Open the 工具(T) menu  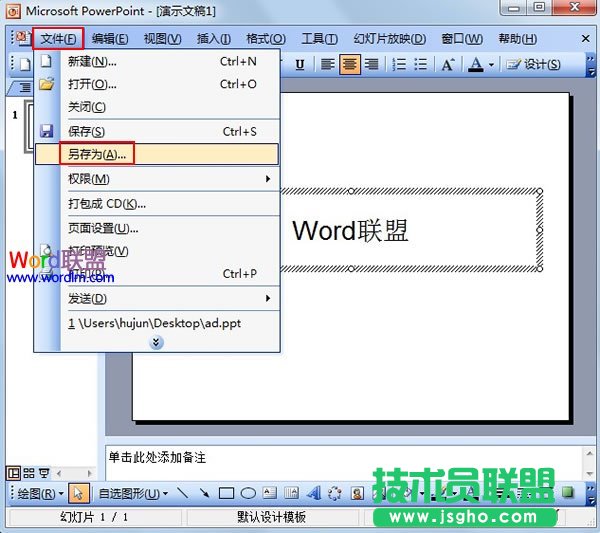(x=320, y=39)
